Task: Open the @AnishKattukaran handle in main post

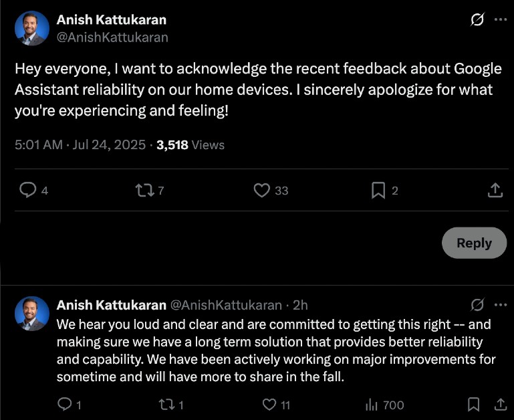Action: point(112,37)
